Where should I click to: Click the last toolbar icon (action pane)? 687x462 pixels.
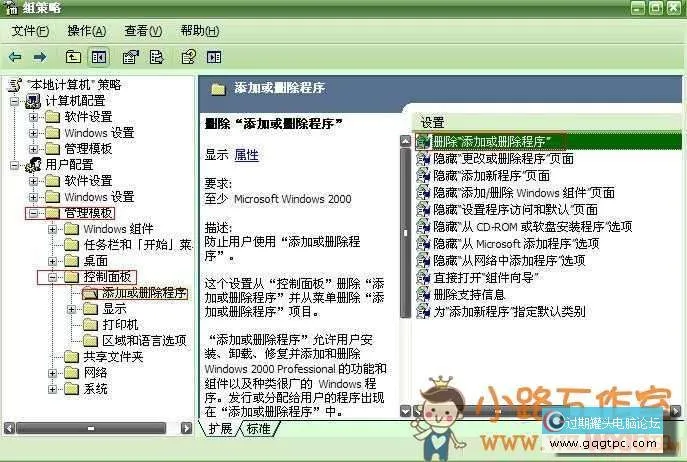tap(214, 57)
